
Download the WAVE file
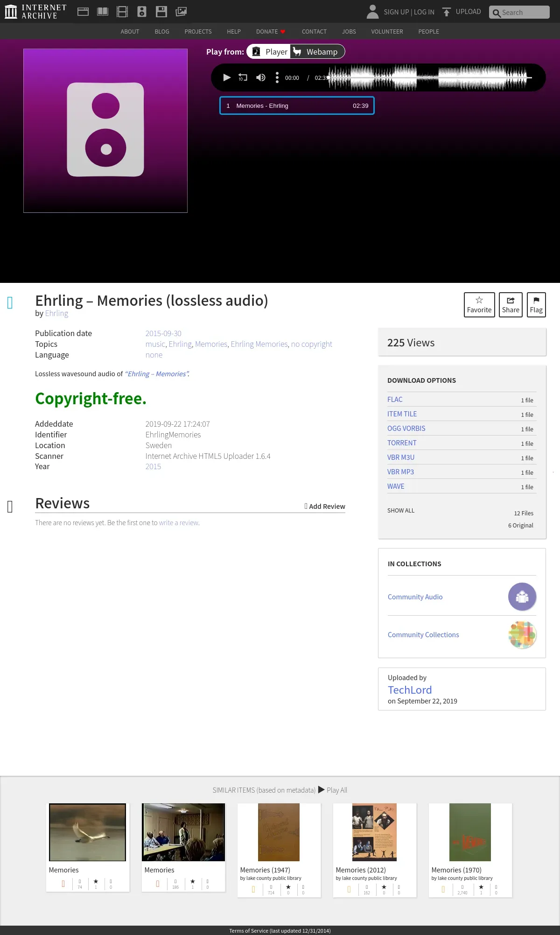pyautogui.click(x=396, y=486)
